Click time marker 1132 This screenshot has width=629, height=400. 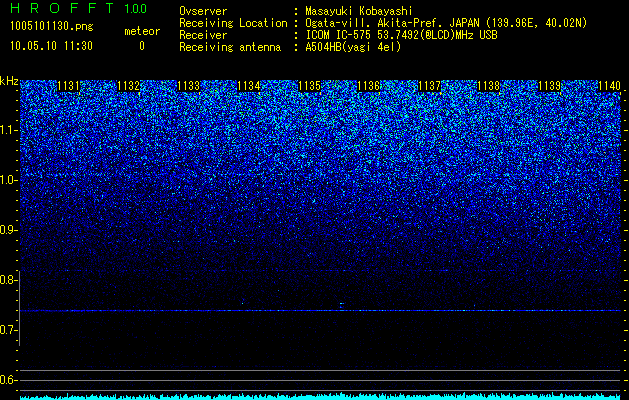pyautogui.click(x=128, y=86)
